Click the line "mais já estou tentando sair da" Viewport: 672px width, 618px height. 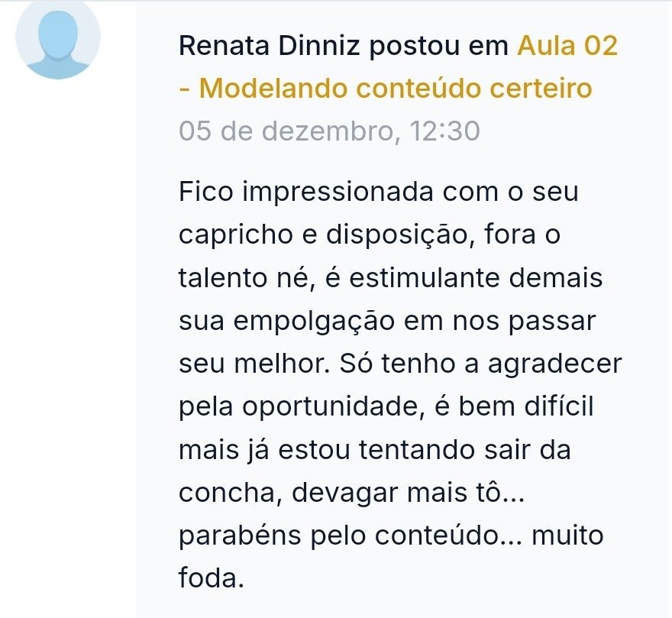pyautogui.click(x=374, y=449)
